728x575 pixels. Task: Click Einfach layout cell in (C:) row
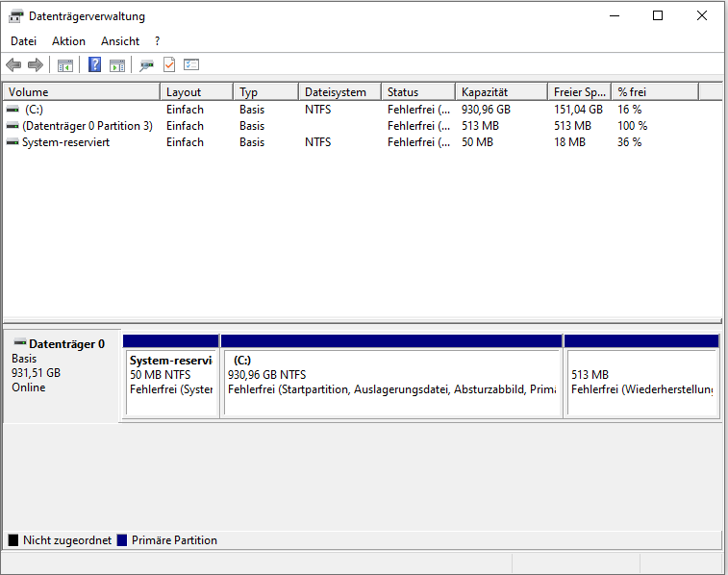click(x=185, y=110)
